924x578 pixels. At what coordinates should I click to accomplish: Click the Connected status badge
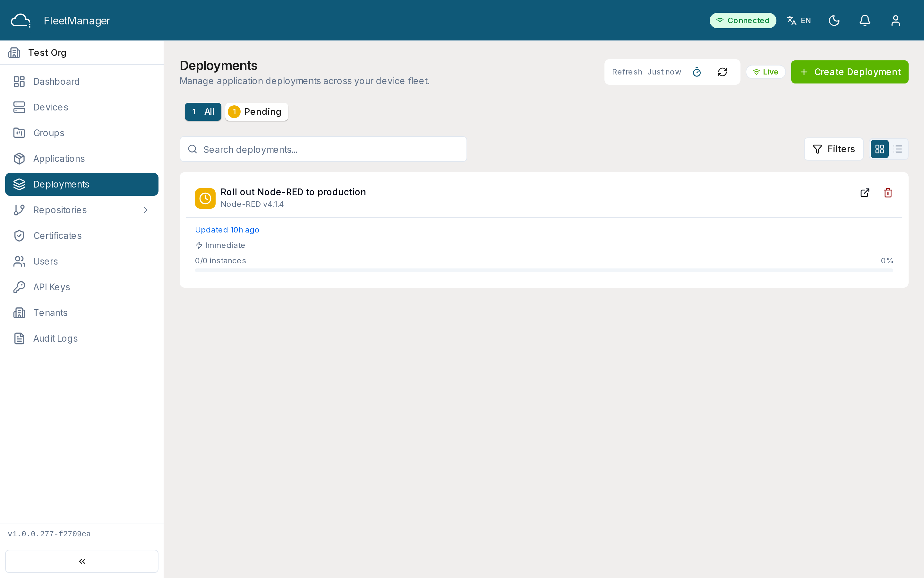[x=743, y=20]
